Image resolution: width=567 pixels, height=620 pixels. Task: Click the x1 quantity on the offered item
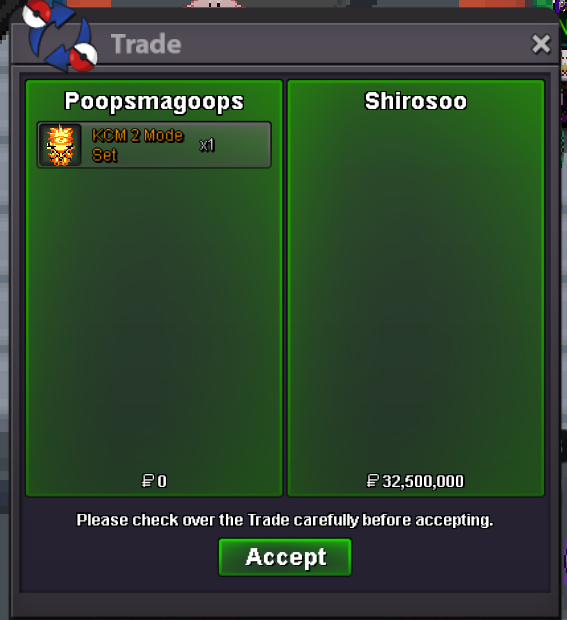point(207,145)
